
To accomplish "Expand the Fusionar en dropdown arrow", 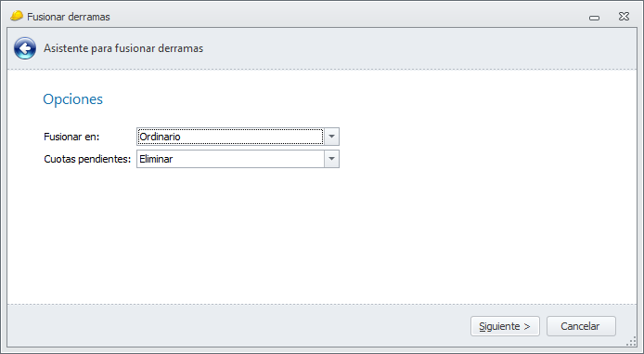I will click(331, 137).
